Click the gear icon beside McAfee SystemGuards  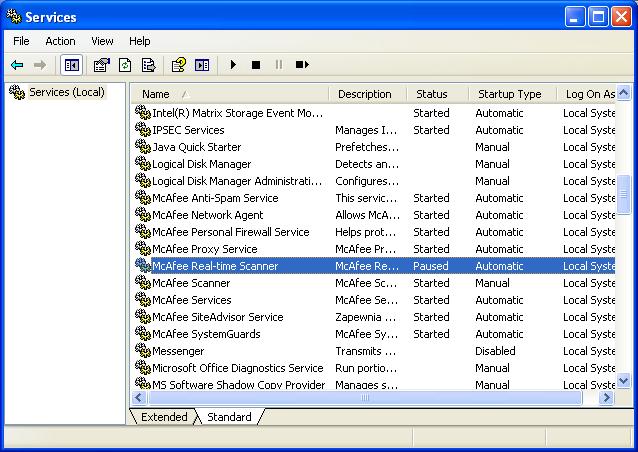(143, 334)
